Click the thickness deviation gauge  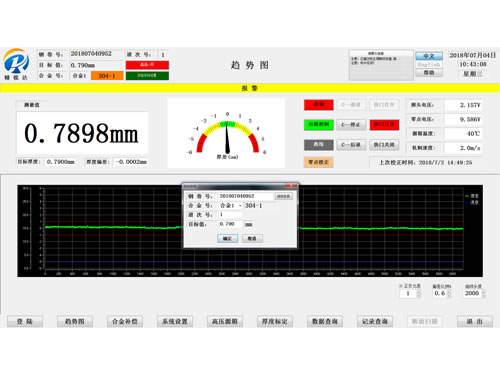click(227, 134)
